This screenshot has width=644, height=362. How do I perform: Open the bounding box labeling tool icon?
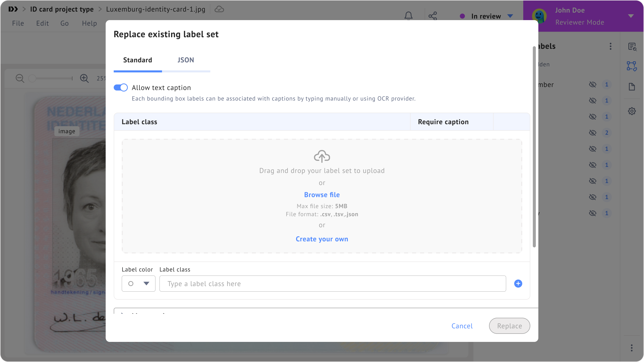[x=632, y=66]
